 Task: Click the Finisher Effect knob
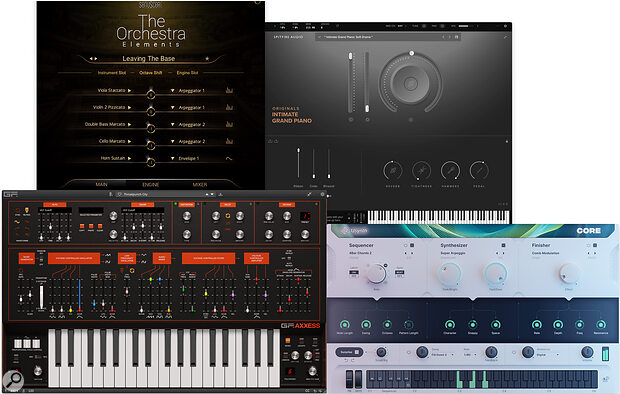(569, 274)
